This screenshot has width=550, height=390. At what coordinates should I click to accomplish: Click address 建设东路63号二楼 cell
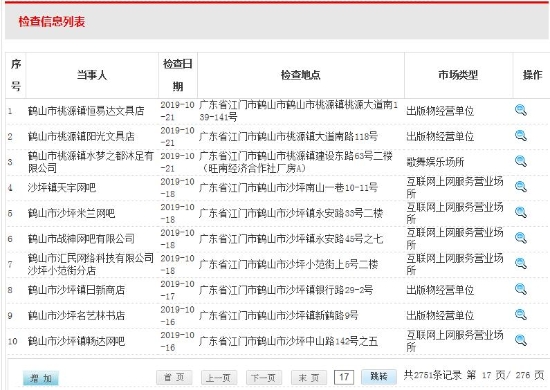tap(296, 162)
